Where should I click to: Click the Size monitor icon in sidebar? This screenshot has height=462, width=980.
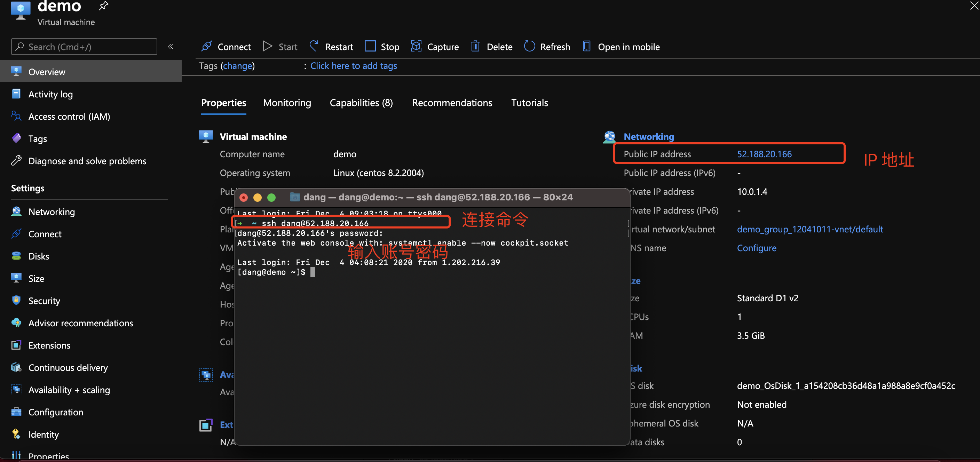point(16,278)
